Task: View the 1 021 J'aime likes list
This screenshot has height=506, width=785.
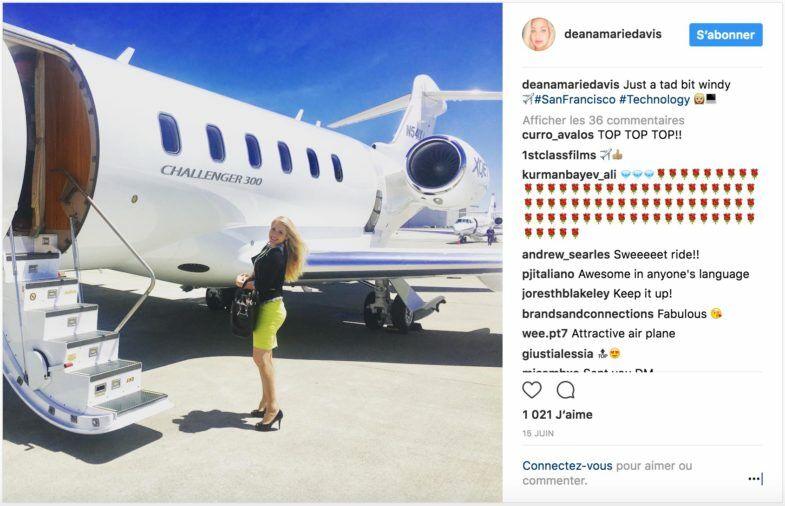Action: pos(557,414)
